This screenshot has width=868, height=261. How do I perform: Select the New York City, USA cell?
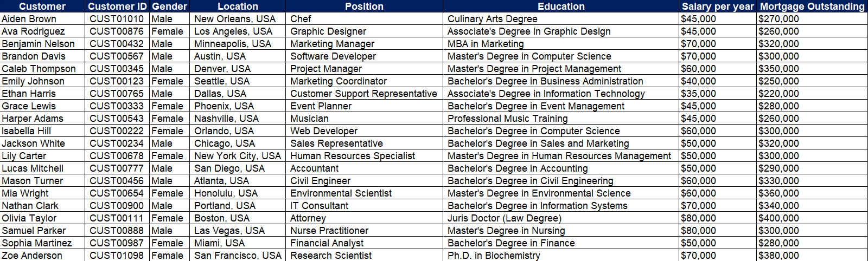click(238, 156)
